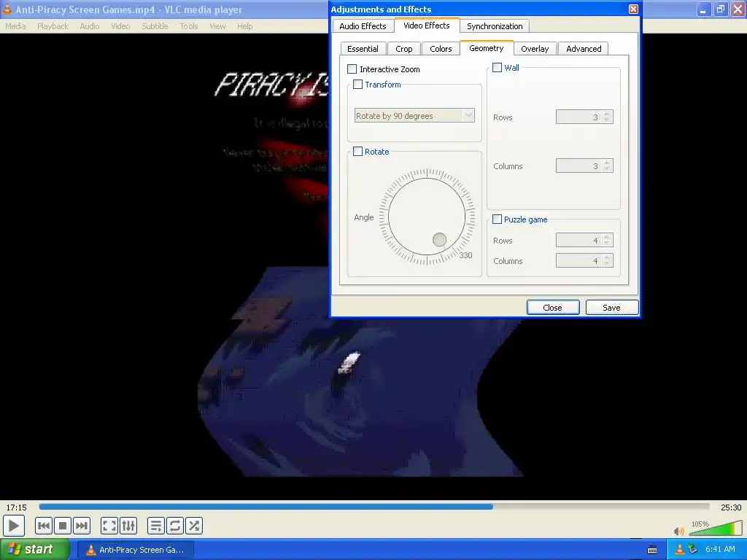Image resolution: width=747 pixels, height=560 pixels.
Task: Jump to previous media track
Action: (43, 526)
